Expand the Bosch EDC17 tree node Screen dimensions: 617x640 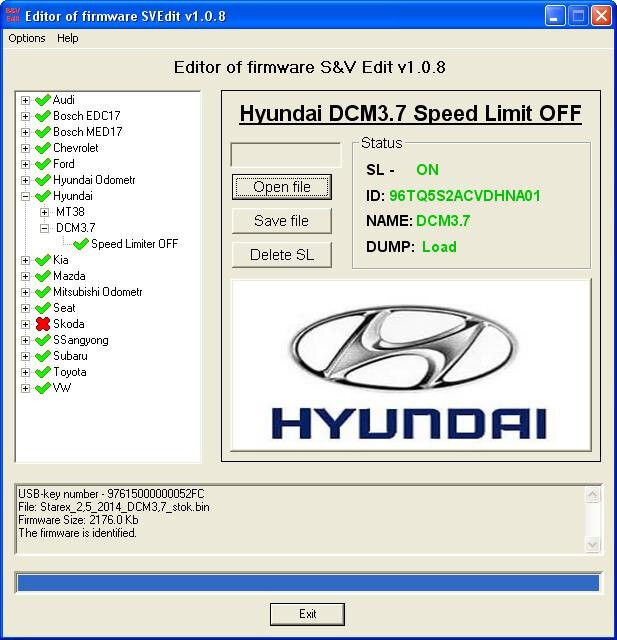tap(25, 116)
